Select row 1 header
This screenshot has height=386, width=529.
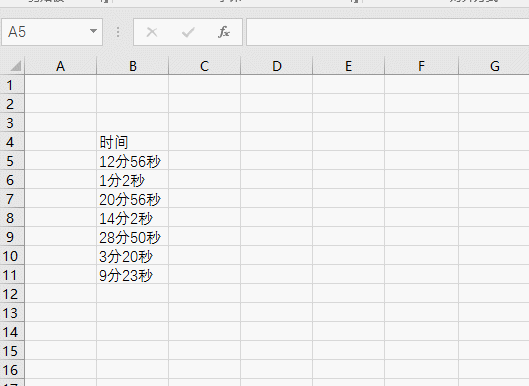coord(12,84)
